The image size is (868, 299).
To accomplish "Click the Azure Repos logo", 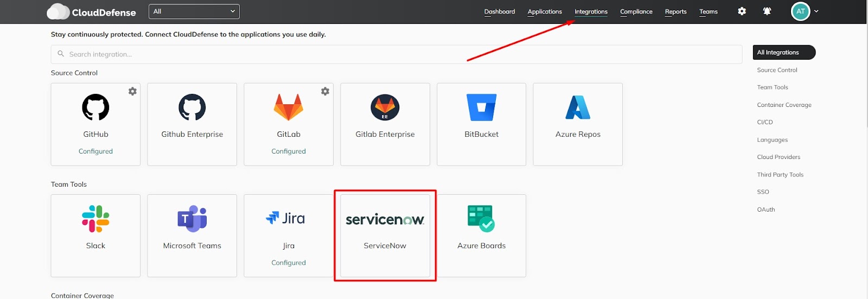I will (578, 107).
